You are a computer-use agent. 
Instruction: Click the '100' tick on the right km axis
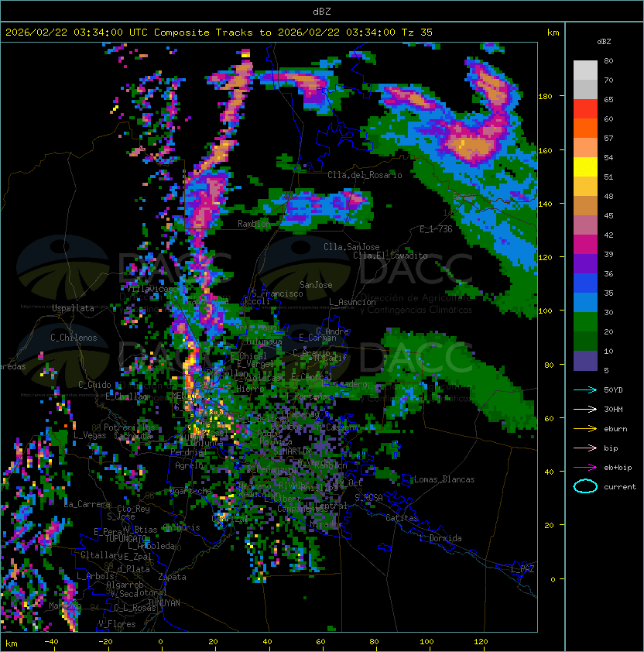click(545, 311)
